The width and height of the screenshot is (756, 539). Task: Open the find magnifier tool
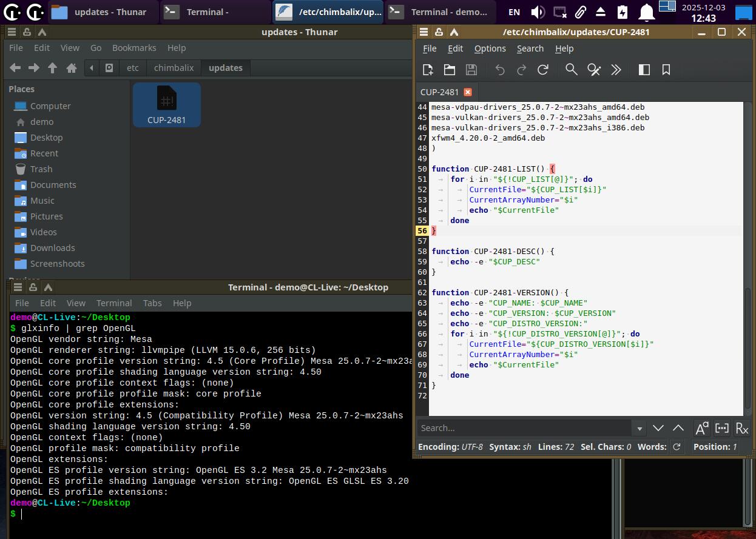(571, 70)
